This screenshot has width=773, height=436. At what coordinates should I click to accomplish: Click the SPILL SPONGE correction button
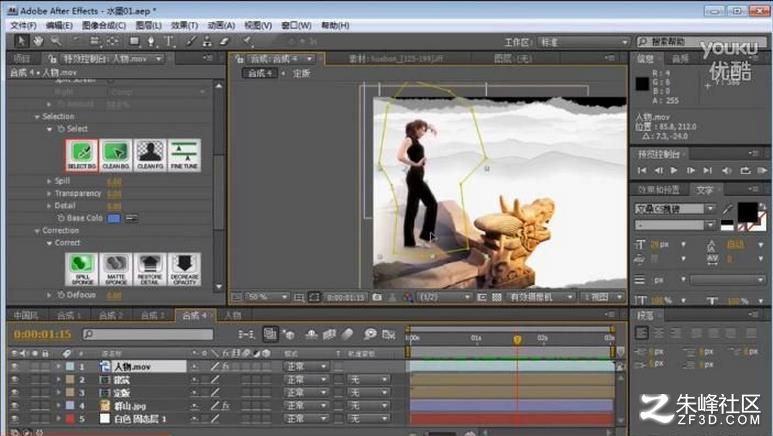(82, 269)
